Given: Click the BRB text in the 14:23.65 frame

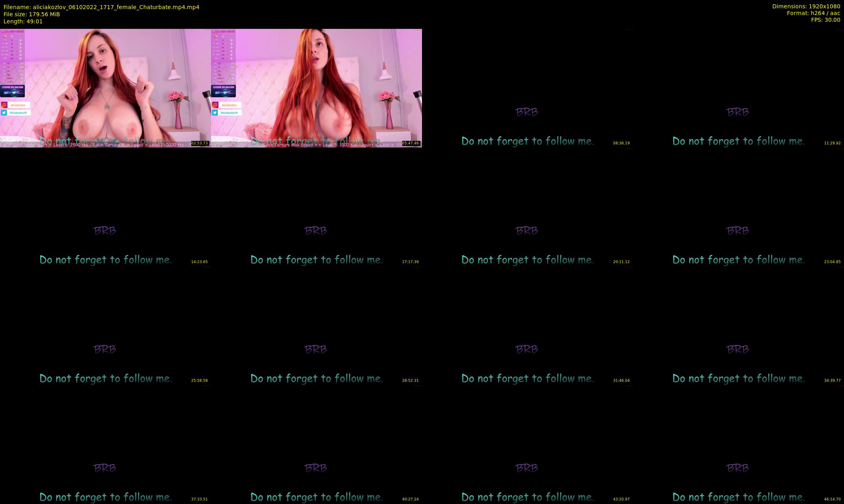Looking at the screenshot, I should click(105, 231).
